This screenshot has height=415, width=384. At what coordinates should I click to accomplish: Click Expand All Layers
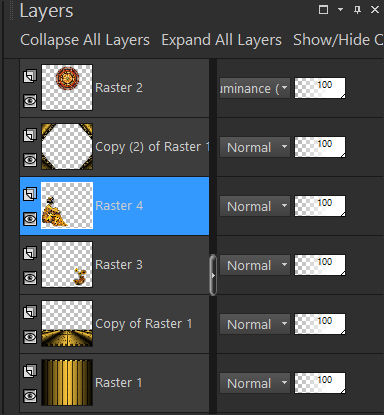(x=221, y=40)
